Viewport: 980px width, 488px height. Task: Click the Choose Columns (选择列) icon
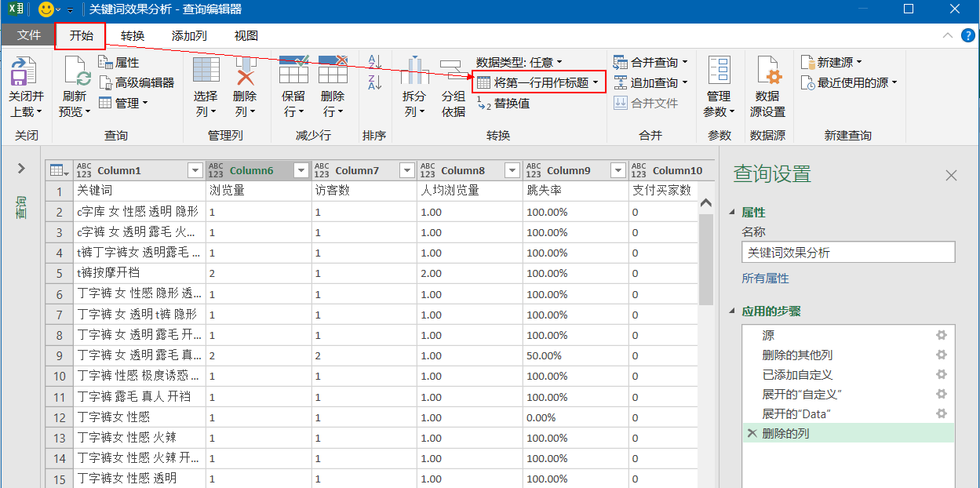206,71
